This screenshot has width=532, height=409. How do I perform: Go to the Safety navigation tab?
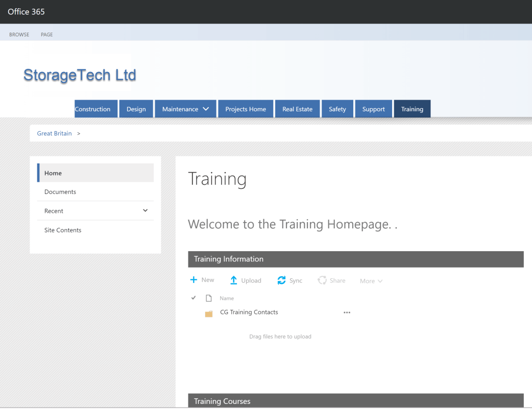[337, 109]
